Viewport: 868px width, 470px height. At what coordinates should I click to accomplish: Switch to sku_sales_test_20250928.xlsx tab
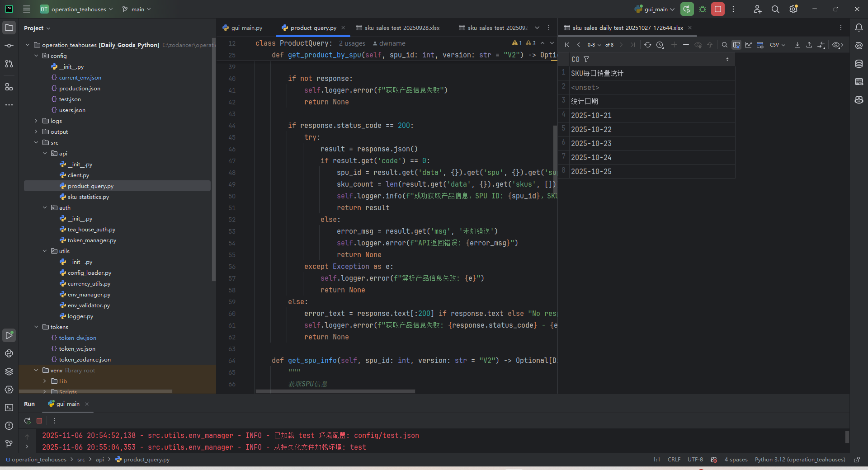pos(398,28)
